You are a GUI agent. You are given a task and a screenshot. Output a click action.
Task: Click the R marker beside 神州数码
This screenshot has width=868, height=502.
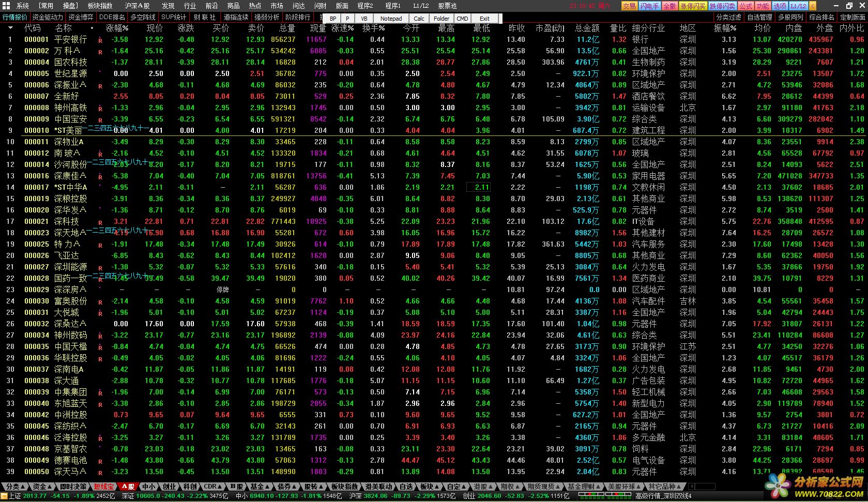tap(100, 336)
